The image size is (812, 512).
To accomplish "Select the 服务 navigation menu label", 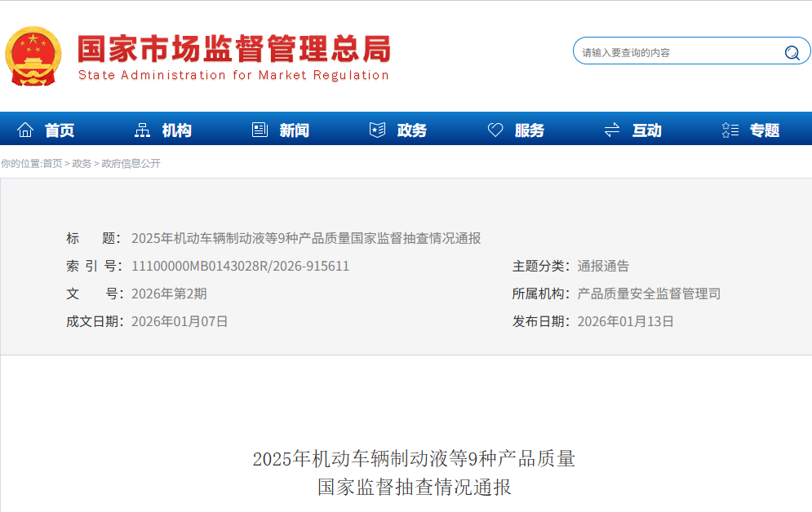I will [x=529, y=130].
